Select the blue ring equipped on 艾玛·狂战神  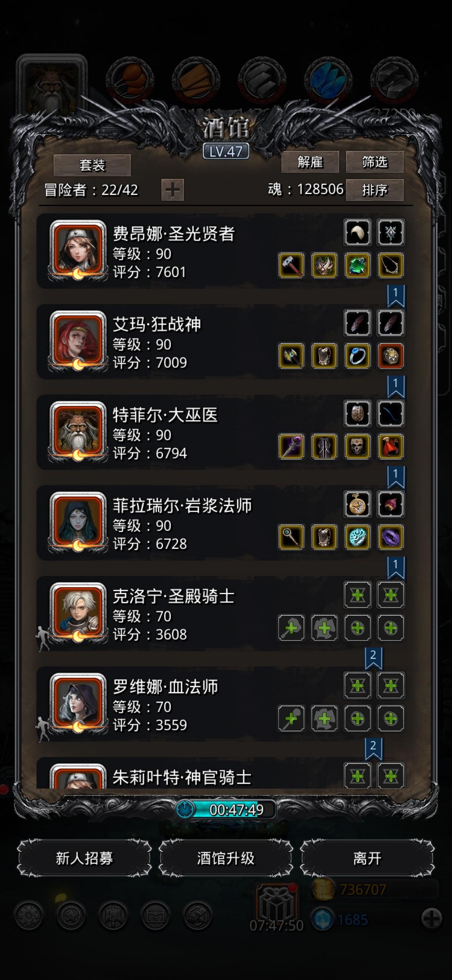pyautogui.click(x=357, y=356)
